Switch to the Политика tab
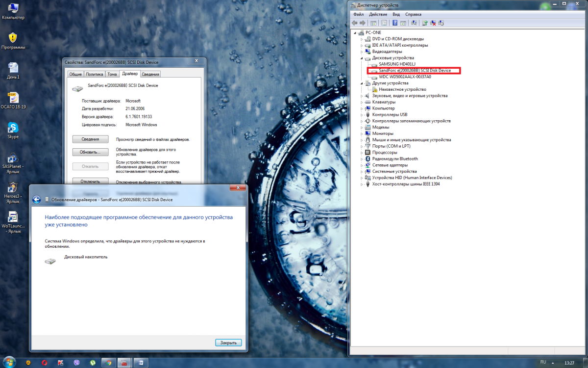 pyautogui.click(x=95, y=74)
